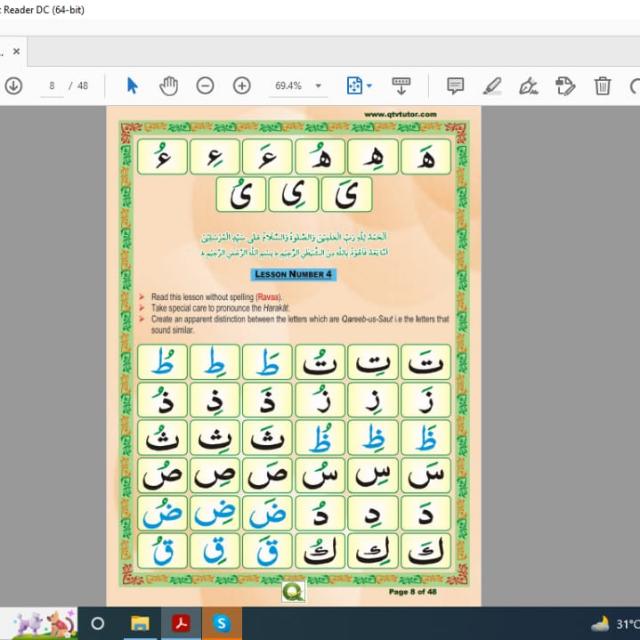Close the open document tab
The height and width of the screenshot is (640, 640).
click(16, 51)
